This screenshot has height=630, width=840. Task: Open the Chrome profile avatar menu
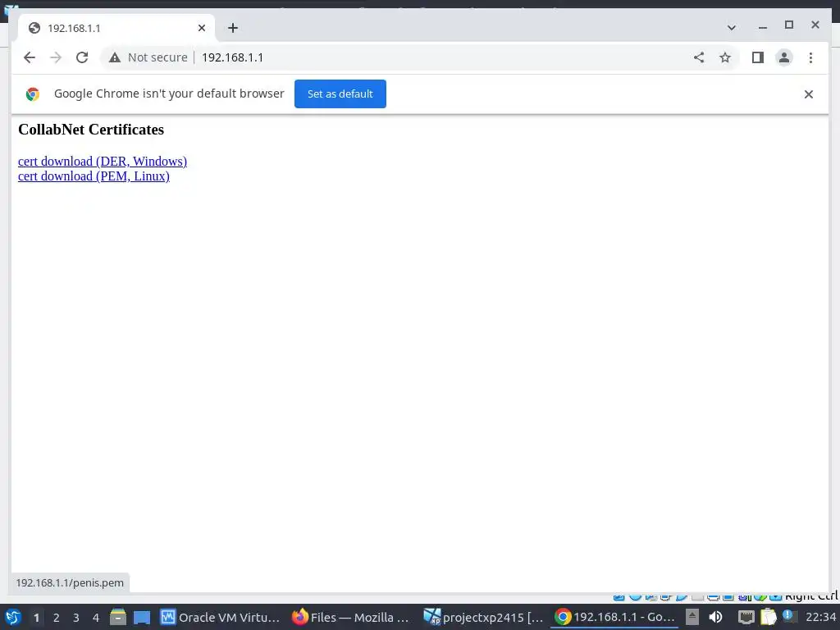coord(783,57)
